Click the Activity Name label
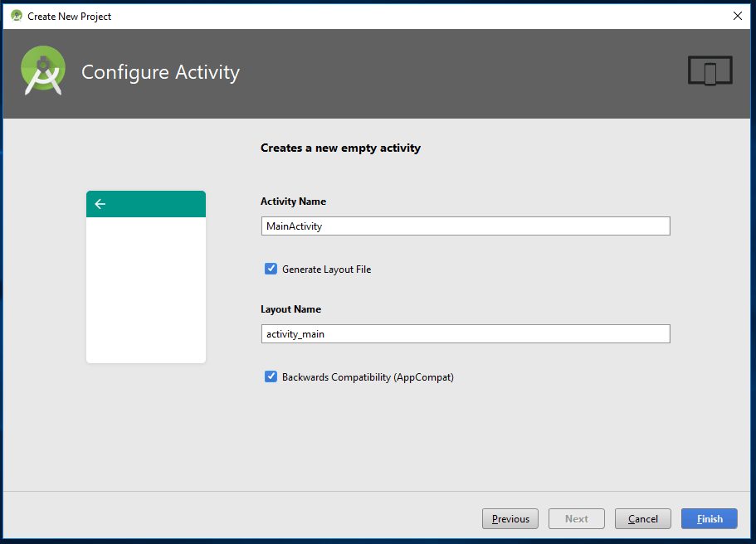The image size is (756, 544). pyautogui.click(x=293, y=202)
